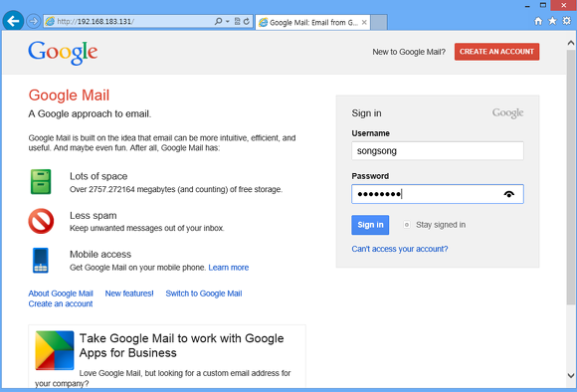577x392 pixels.
Task: Click the vertical scrollbar thumb
Action: [x=571, y=177]
